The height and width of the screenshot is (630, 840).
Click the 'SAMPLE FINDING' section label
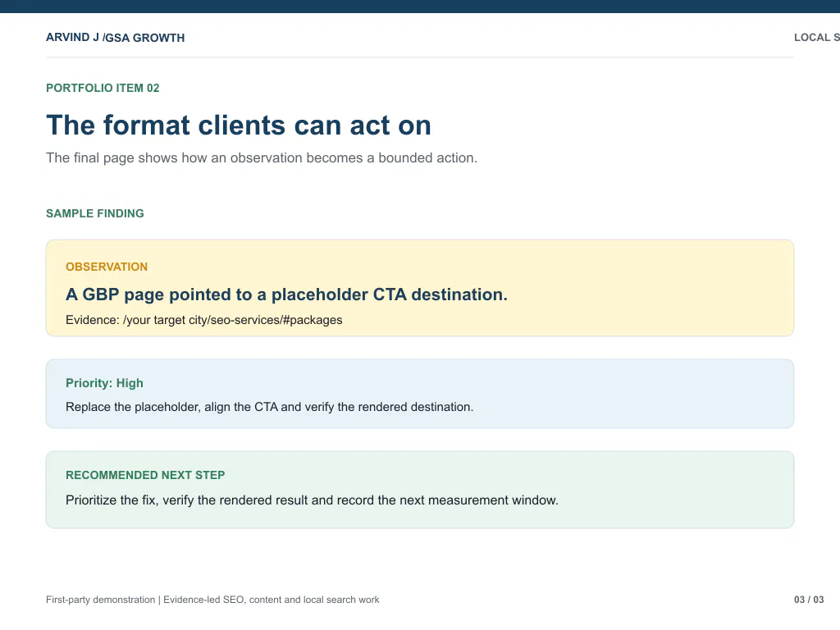[x=95, y=213]
